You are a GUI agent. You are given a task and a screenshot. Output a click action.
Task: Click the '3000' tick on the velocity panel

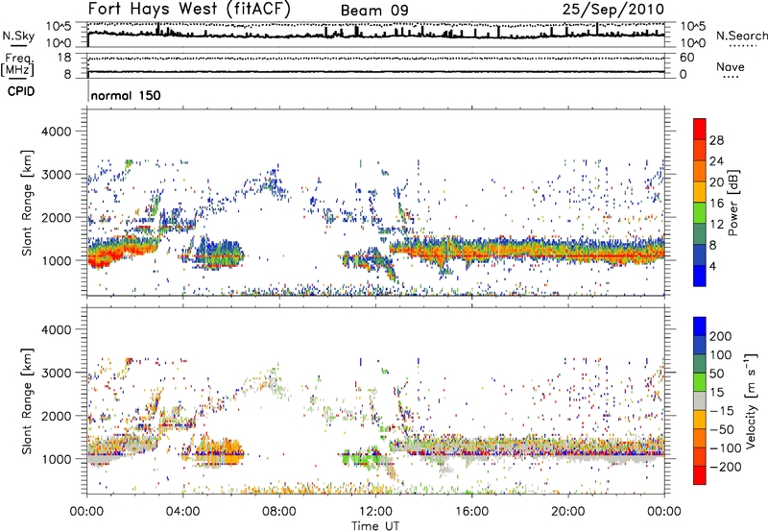57,373
